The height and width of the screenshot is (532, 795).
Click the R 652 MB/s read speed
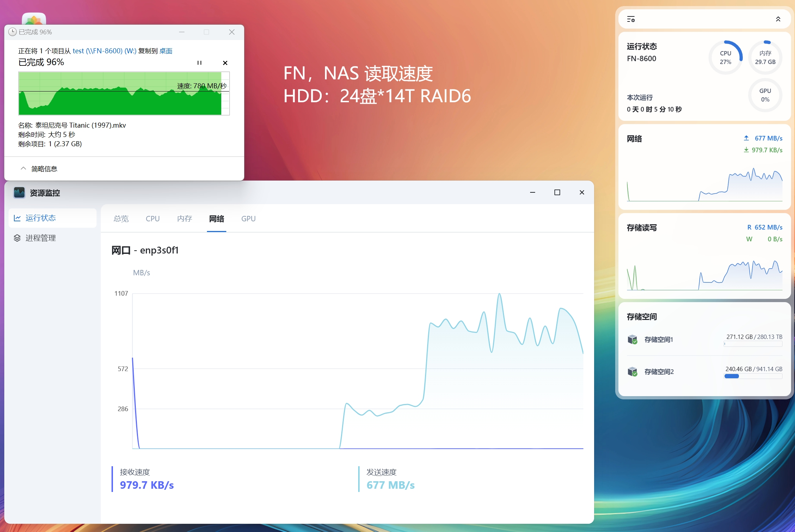point(765,227)
